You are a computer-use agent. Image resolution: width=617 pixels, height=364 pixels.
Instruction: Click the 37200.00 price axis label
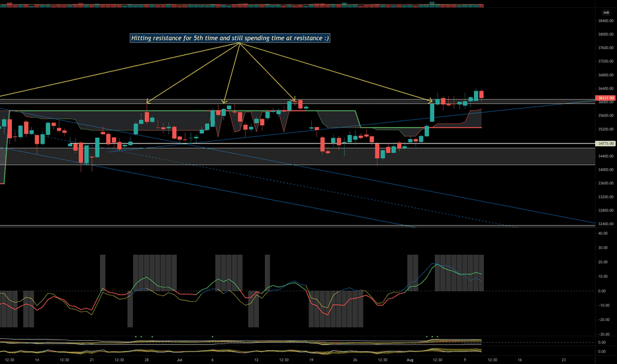[606, 62]
